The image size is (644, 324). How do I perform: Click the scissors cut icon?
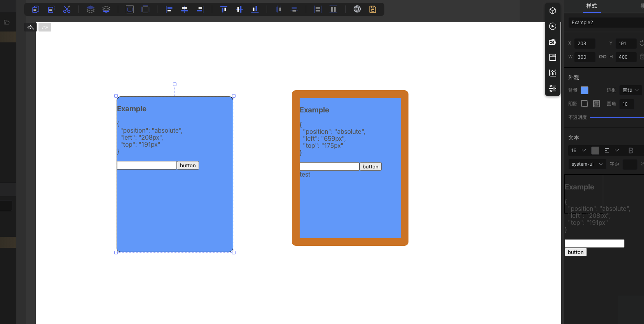pos(67,9)
